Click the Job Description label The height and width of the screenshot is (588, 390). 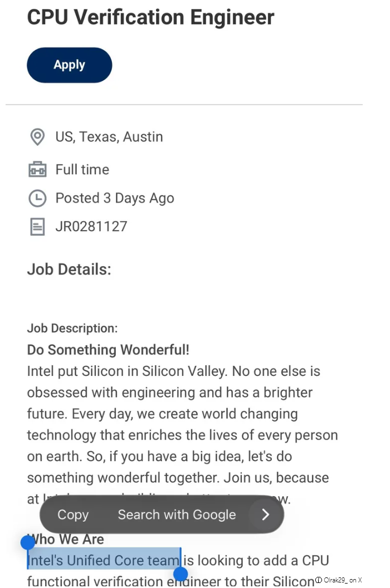tap(72, 328)
